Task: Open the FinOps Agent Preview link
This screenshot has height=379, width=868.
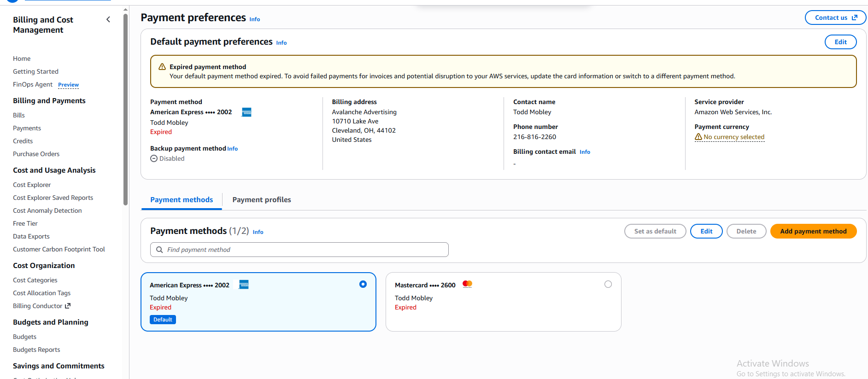Action: [x=68, y=85]
